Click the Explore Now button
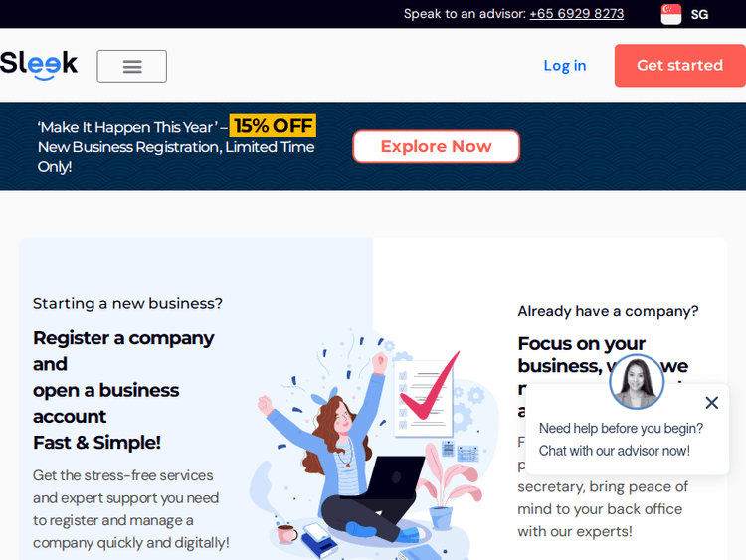The width and height of the screenshot is (746, 560). tap(436, 146)
